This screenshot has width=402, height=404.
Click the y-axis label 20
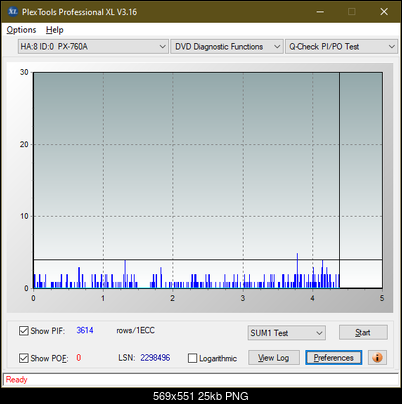[24, 144]
